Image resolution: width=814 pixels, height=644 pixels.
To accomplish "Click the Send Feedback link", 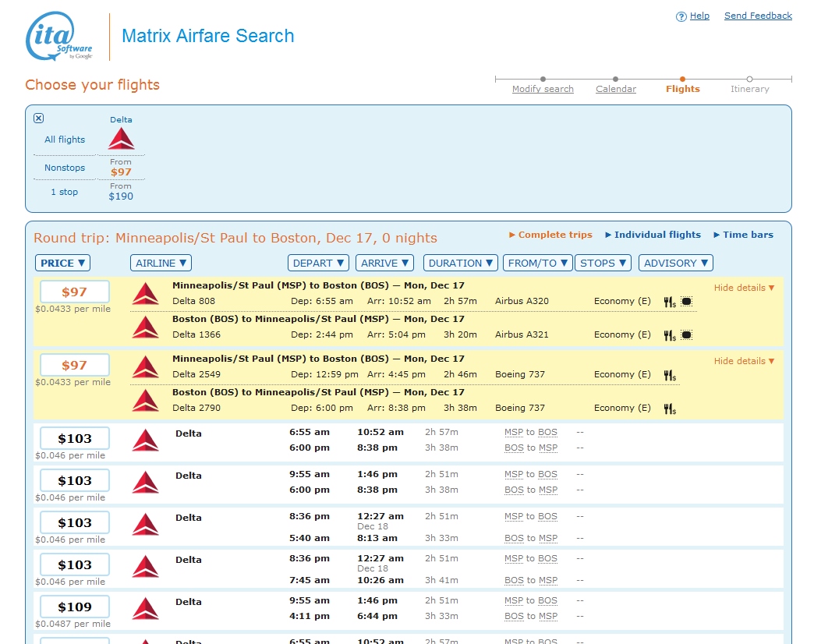I will [757, 16].
